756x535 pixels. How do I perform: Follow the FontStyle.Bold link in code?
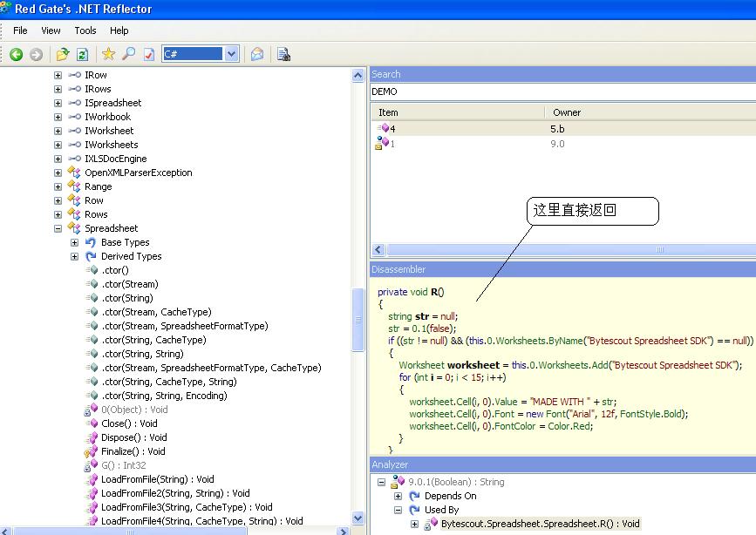tap(652, 414)
